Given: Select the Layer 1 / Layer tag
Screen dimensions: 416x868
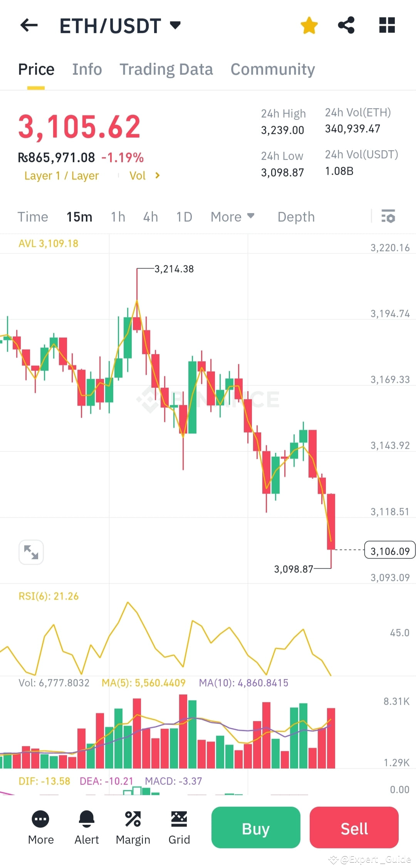Looking at the screenshot, I should point(61,175).
